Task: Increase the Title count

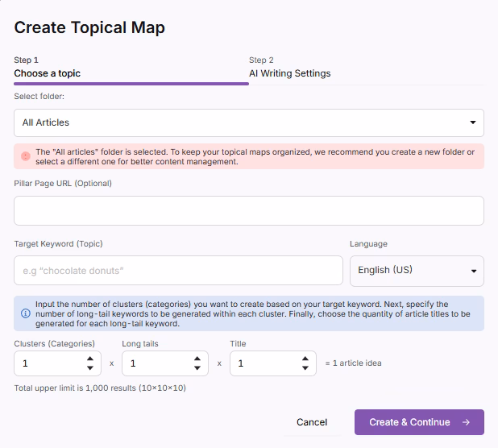Action: [x=305, y=359]
